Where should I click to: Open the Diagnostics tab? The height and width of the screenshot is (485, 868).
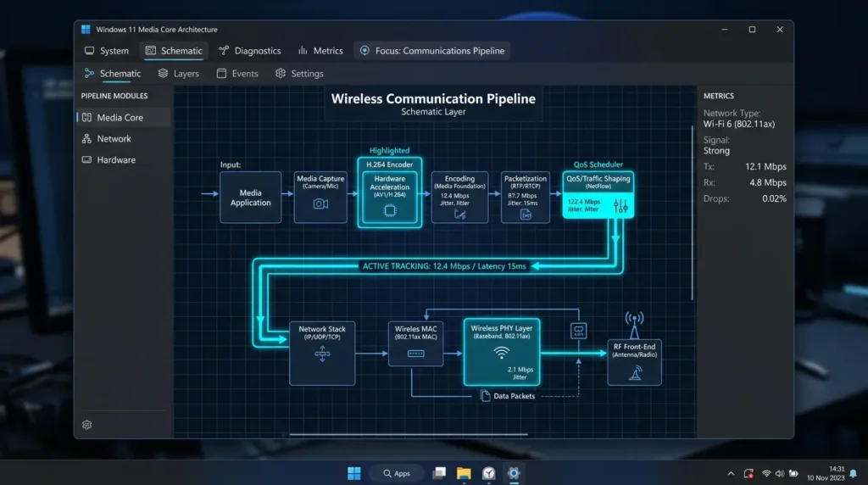point(250,50)
